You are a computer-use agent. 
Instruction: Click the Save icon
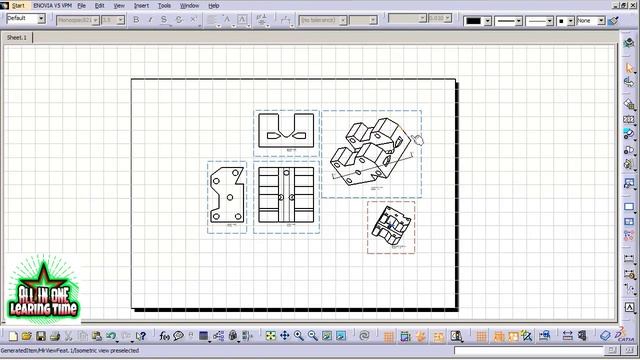[41, 336]
